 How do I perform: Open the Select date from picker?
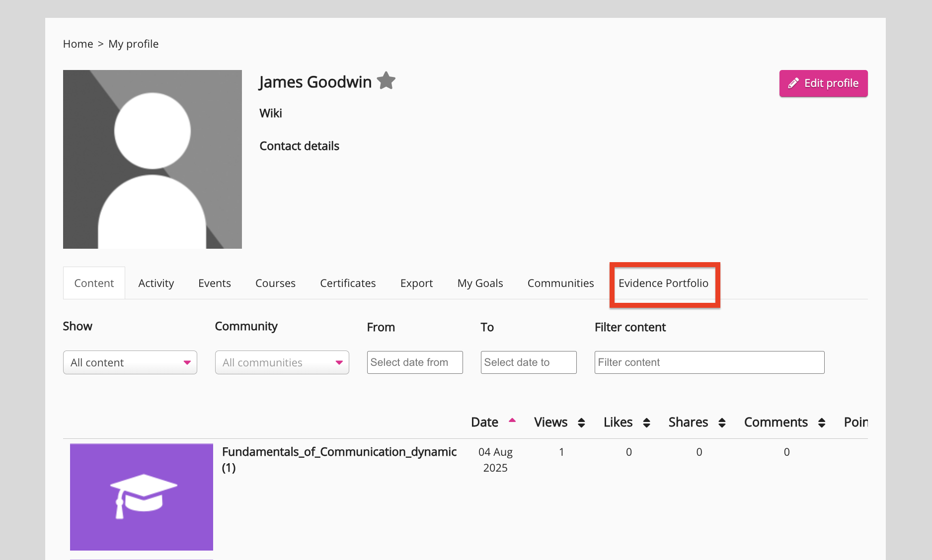point(415,362)
